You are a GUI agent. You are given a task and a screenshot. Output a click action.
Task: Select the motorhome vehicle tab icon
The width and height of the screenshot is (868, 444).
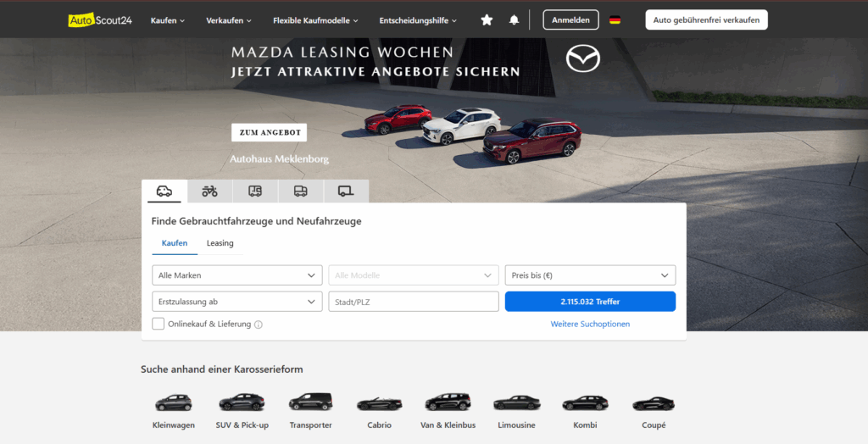pos(255,191)
